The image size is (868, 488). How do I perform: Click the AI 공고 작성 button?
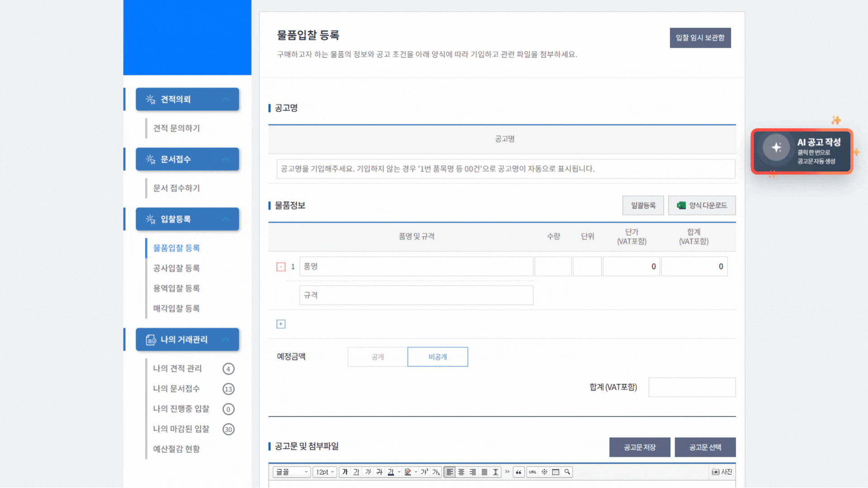coord(802,151)
